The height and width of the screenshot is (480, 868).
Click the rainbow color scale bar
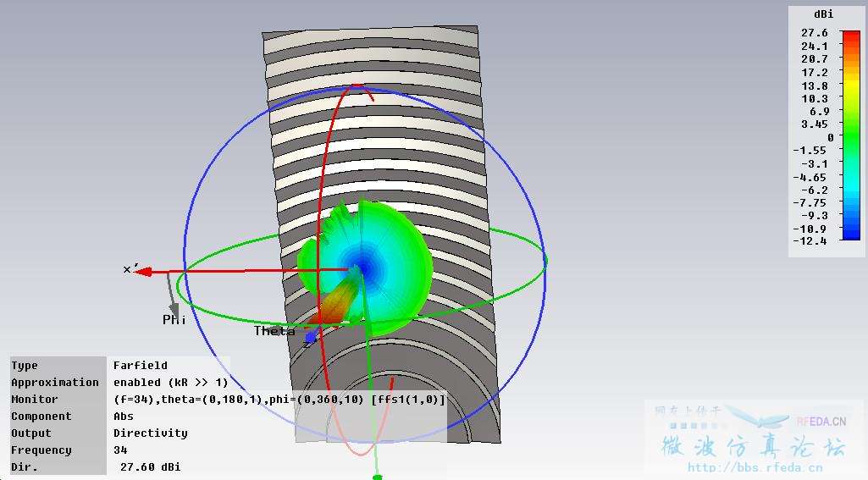851,135
